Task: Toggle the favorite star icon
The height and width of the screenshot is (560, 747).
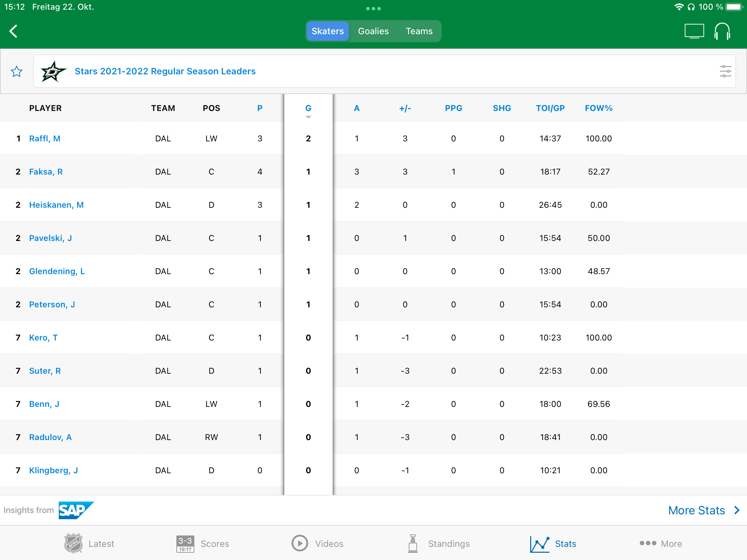Action: click(17, 72)
